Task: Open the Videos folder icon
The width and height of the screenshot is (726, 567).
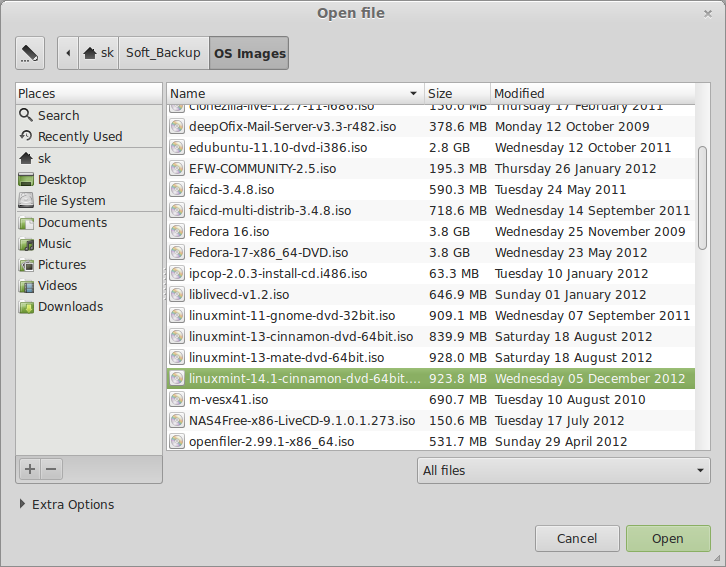Action: [26, 286]
